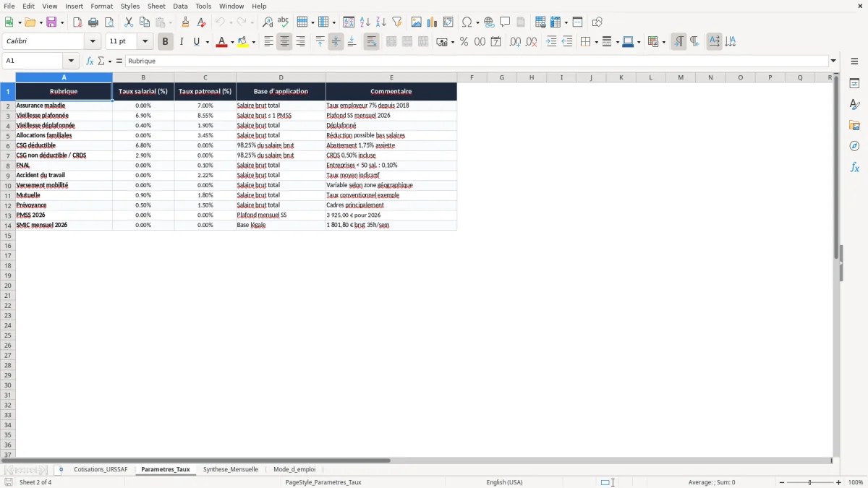Open font size 11 pt dropdown
The height and width of the screenshot is (488, 868).
click(x=145, y=42)
